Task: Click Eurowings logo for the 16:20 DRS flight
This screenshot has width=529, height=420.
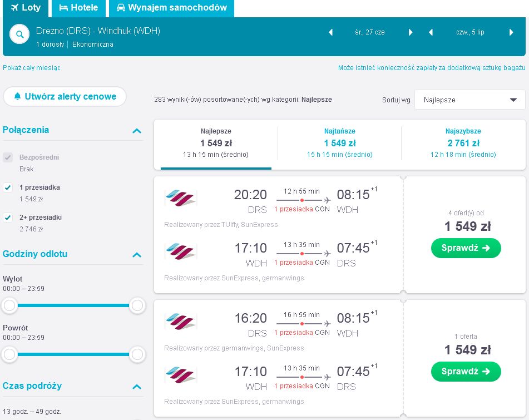Action: [x=180, y=321]
